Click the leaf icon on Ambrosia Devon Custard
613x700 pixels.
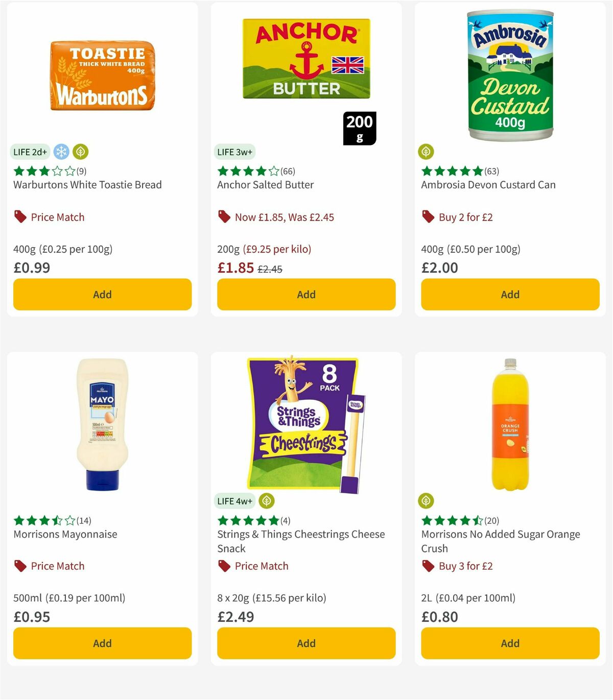426,152
